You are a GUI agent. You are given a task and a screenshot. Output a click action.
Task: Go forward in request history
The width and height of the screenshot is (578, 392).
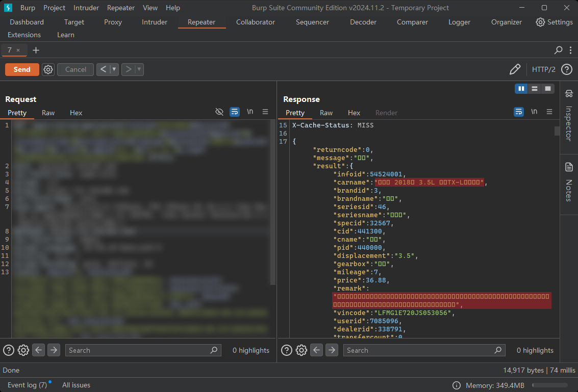click(x=128, y=69)
